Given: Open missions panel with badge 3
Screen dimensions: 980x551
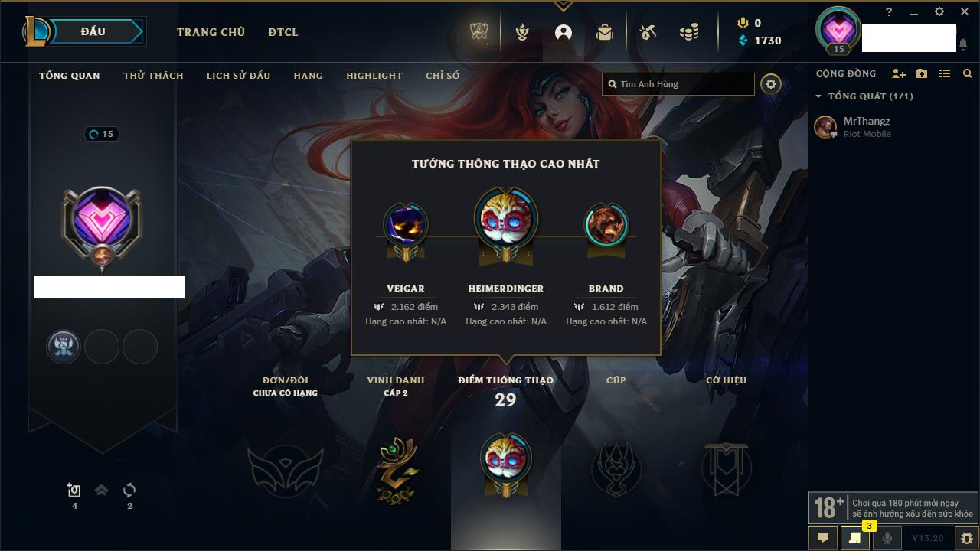Looking at the screenshot, I should 855,538.
